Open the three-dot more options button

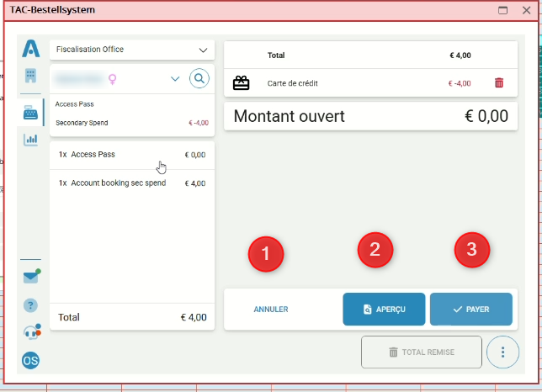click(502, 352)
